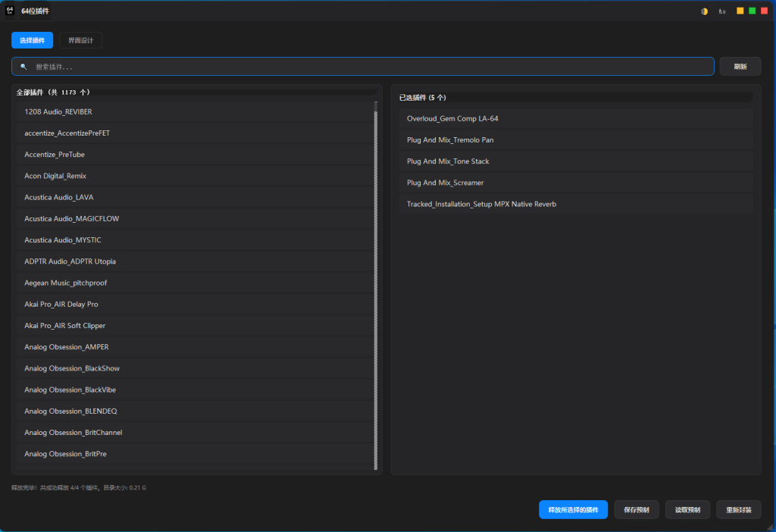Screen dimensions: 776x532
Task: Click the 刷新 refresh button
Action: click(740, 67)
